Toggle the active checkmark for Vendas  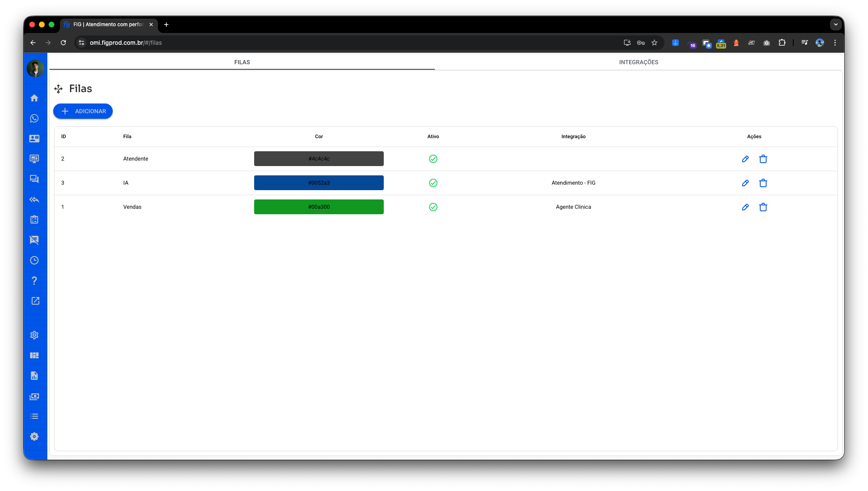tap(433, 207)
